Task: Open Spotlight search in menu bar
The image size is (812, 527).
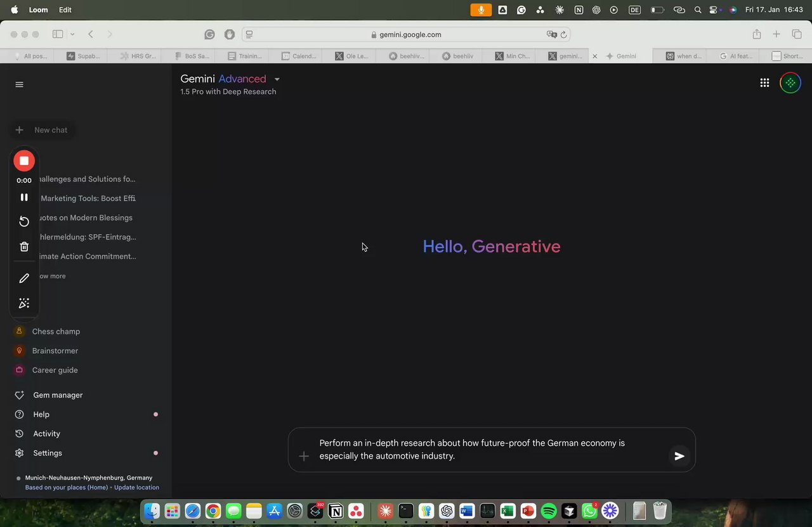Action: [x=698, y=10]
